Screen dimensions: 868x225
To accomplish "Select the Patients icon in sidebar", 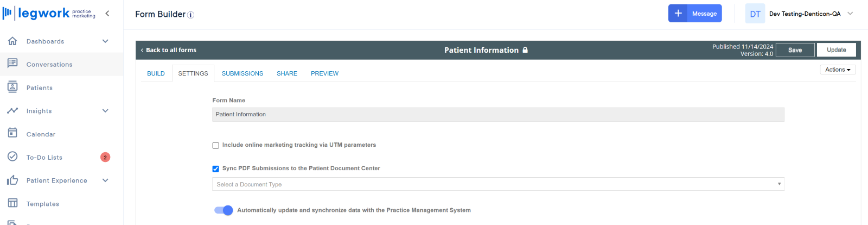I will (12, 87).
